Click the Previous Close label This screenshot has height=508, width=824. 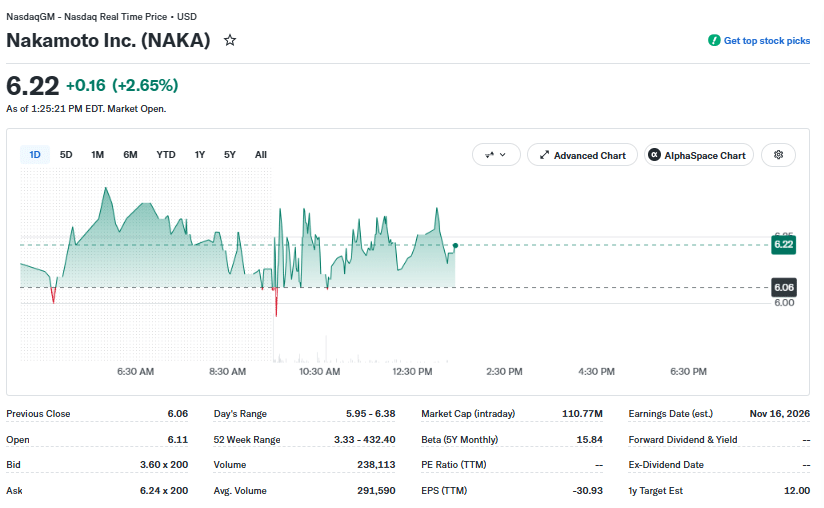pos(38,413)
